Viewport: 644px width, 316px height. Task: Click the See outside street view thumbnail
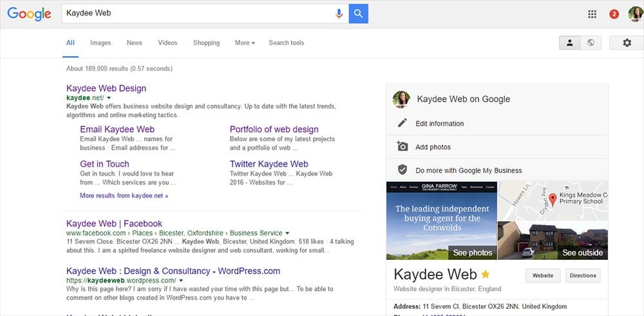pyautogui.click(x=553, y=241)
